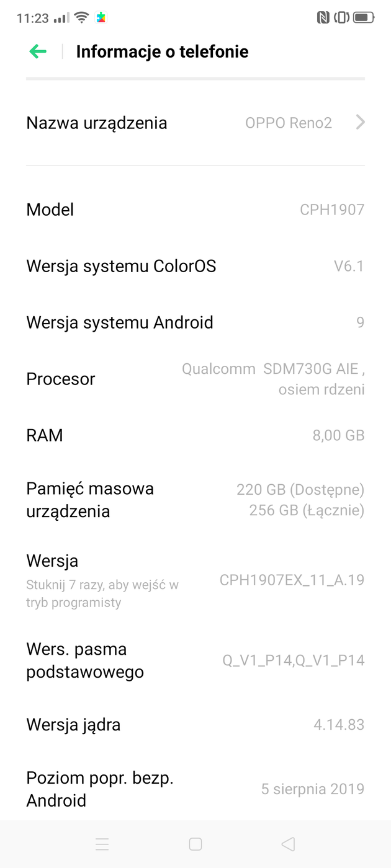
Task: Open the Nazwa urządzenia chevron
Action: [x=360, y=123]
